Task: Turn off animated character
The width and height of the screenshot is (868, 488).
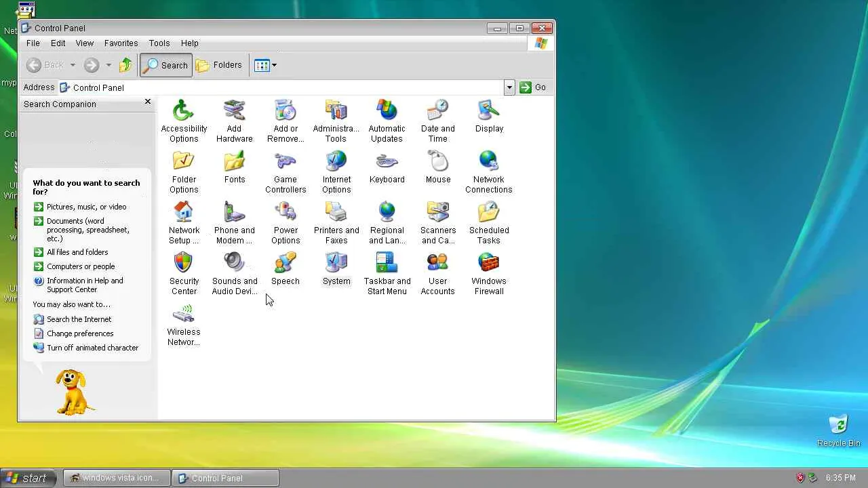Action: coord(86,348)
